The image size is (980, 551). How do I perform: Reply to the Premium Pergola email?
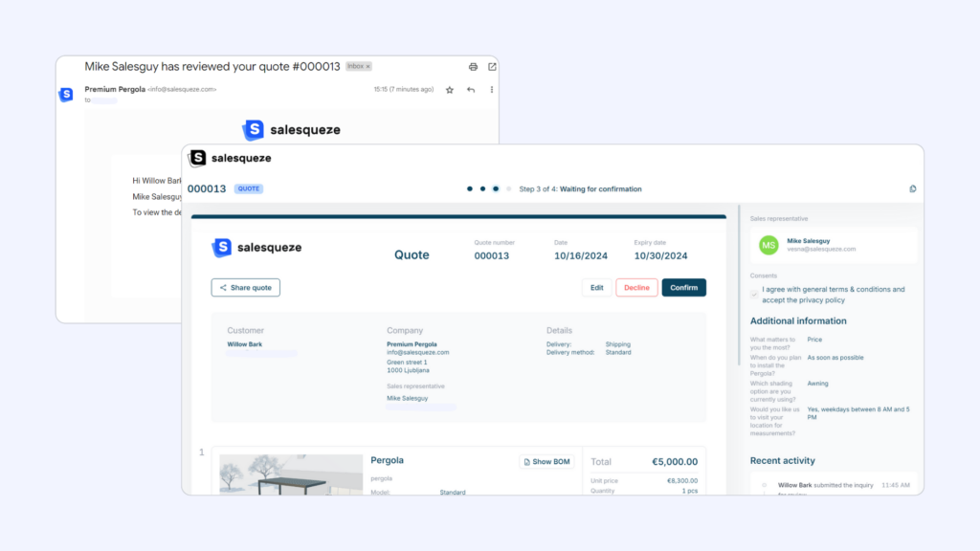471,90
